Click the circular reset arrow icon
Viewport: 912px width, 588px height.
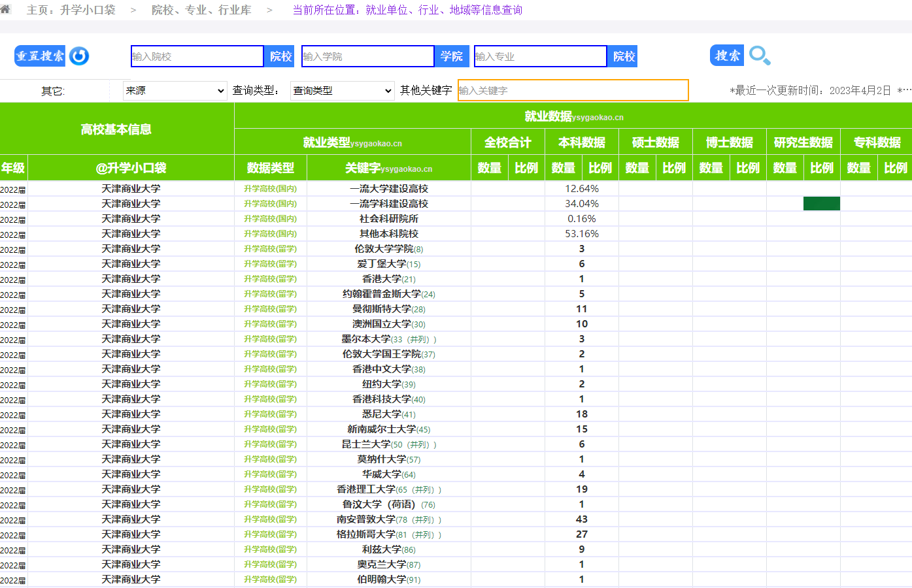coord(79,56)
